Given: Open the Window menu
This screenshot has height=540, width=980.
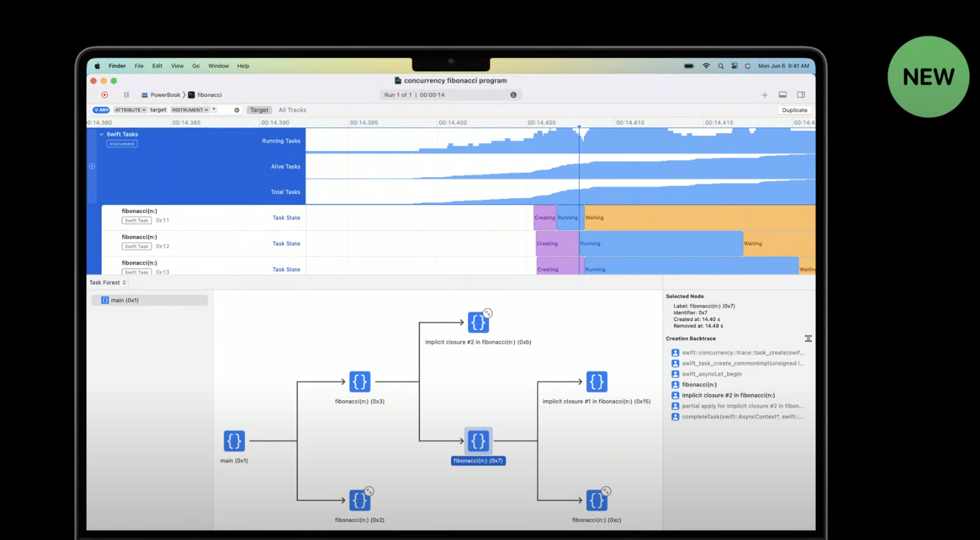Looking at the screenshot, I should pos(219,66).
